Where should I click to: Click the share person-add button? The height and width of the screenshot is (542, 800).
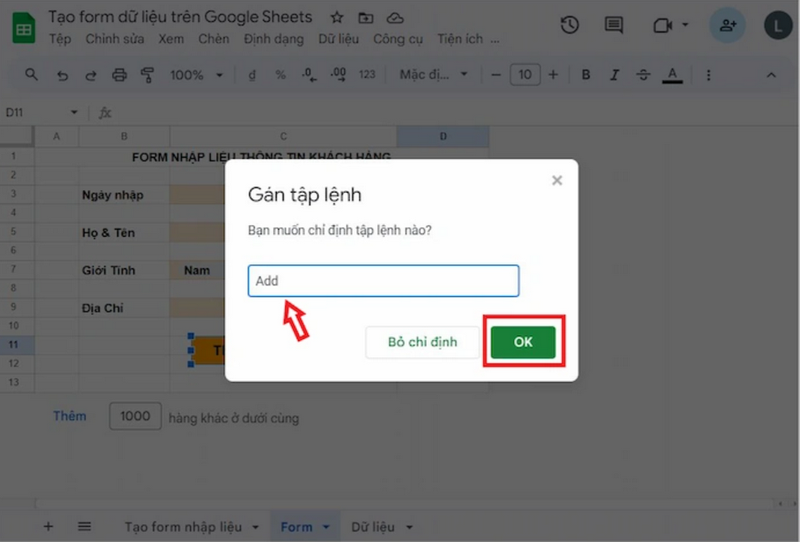[728, 25]
